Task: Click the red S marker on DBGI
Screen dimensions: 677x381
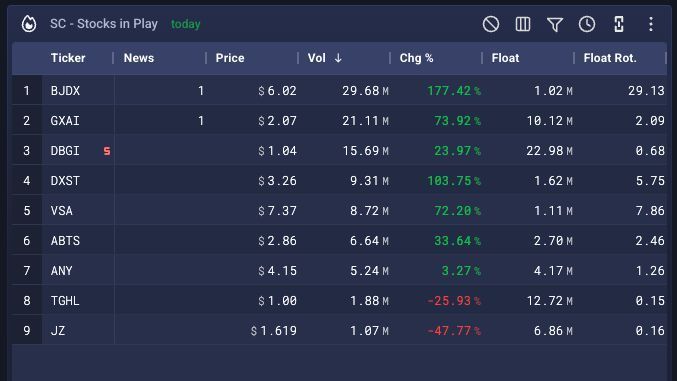Action: tap(107, 151)
